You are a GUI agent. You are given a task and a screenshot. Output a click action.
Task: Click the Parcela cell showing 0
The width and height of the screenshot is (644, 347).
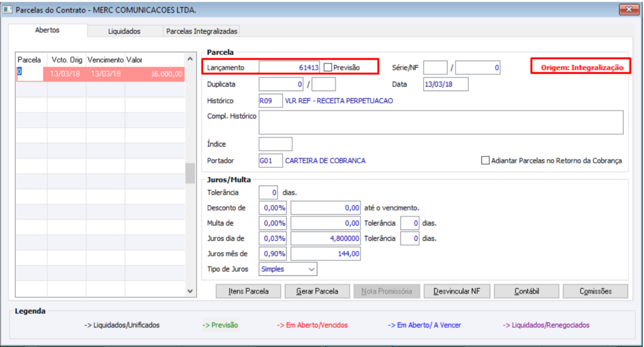32,74
